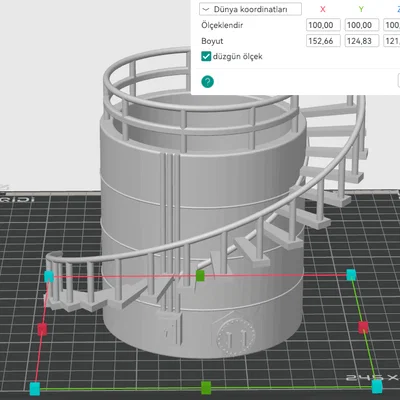Select the cyan corner handle at the front-left corner
The width and height of the screenshot is (400, 400).
[x=35, y=389]
